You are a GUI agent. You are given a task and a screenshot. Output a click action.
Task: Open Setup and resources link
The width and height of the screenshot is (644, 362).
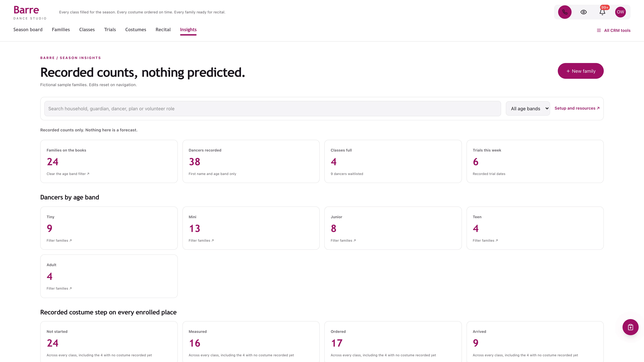(x=577, y=108)
